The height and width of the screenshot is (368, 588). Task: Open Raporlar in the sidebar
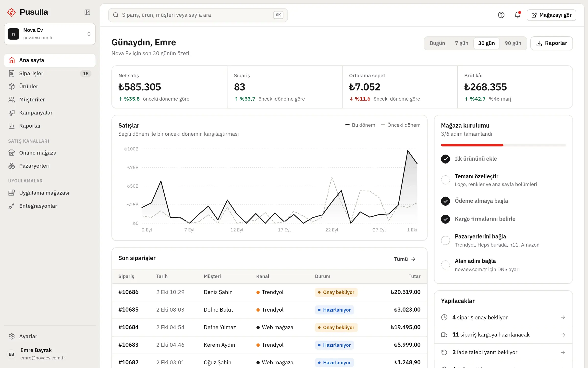50,126
